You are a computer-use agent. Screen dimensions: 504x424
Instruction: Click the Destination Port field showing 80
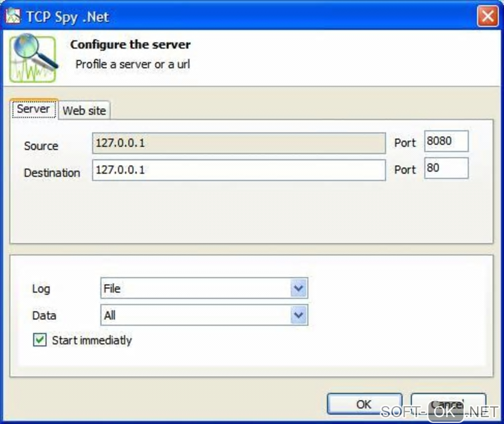pos(446,168)
